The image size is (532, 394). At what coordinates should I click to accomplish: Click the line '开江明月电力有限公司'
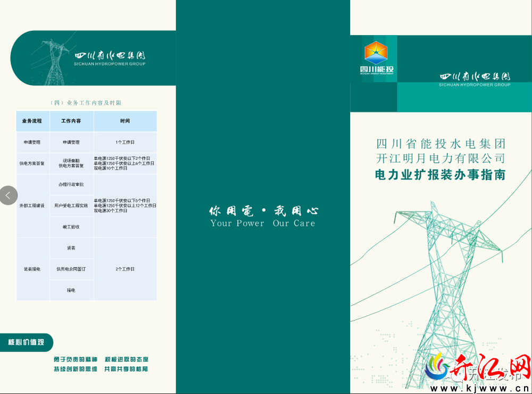(440, 159)
